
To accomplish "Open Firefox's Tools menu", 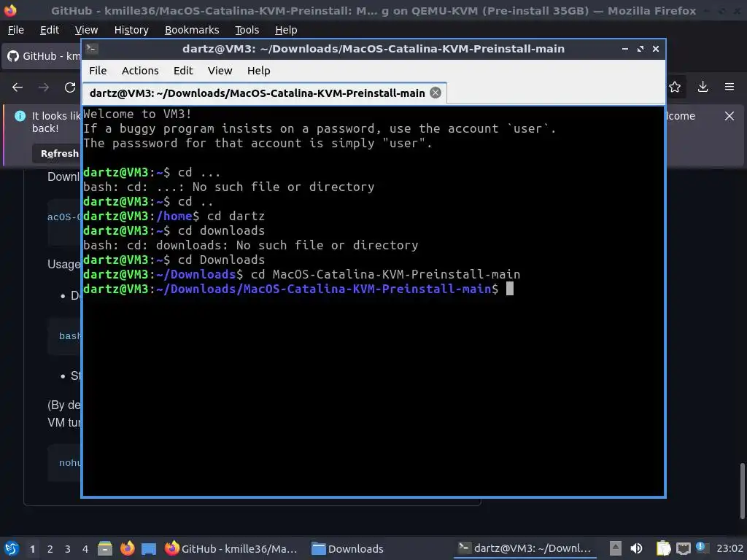I will pos(247,30).
